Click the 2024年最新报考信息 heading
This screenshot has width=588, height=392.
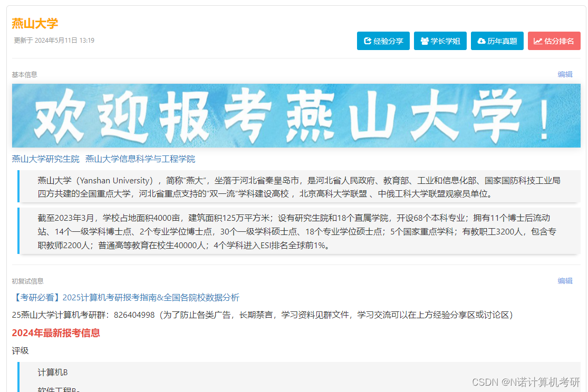[x=56, y=333]
